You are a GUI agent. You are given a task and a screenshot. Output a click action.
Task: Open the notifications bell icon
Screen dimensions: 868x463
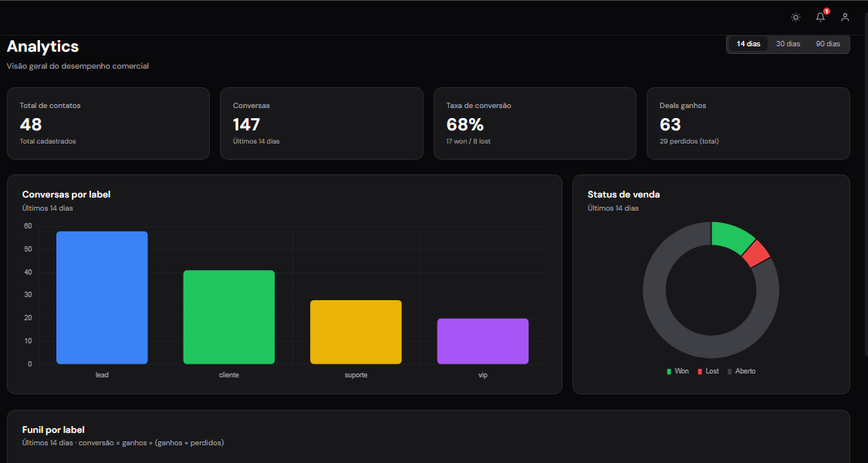pos(820,17)
